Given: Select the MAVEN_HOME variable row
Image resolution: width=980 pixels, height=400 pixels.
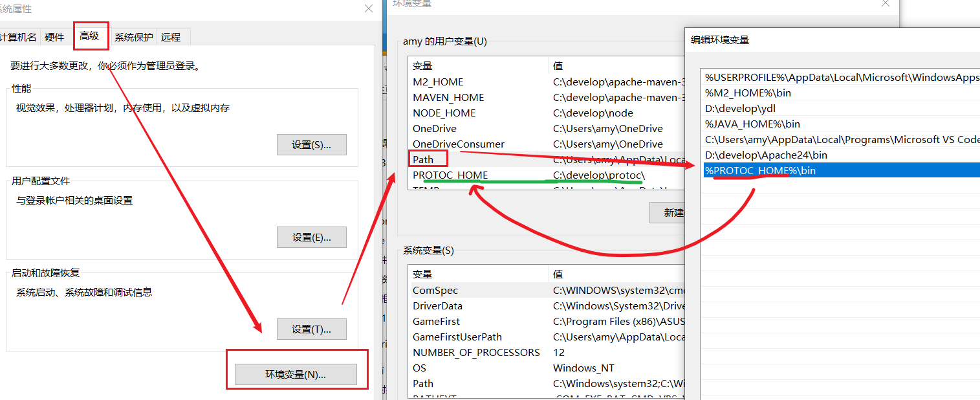Looking at the screenshot, I should (547, 97).
